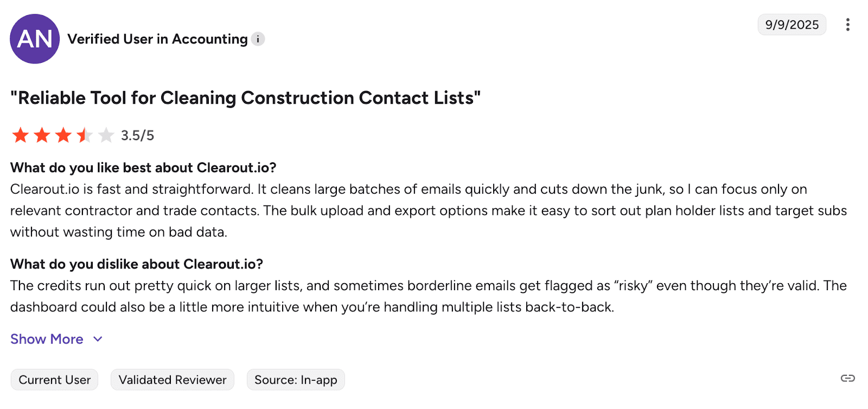
Task: Click the purple AN avatar
Action: [x=35, y=39]
